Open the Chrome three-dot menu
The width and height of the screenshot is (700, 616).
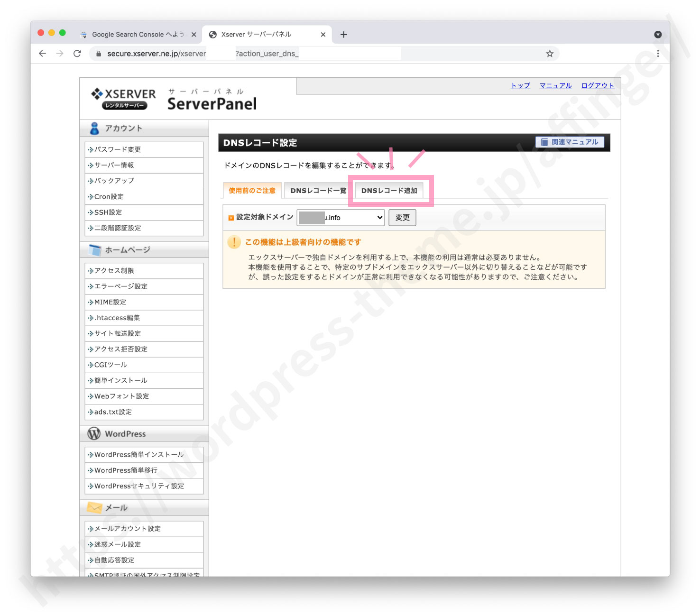pos(658,54)
